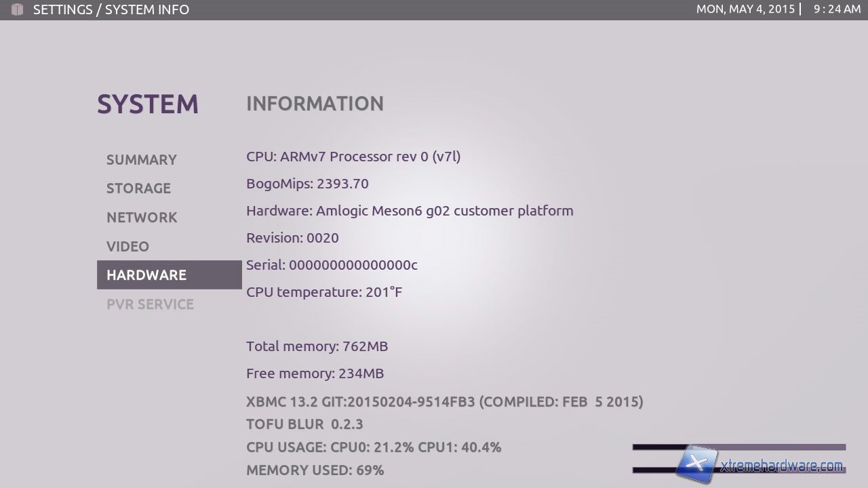Click the xtremehardware.com watermark link
Image resolution: width=868 pixels, height=488 pixels.
[781, 466]
